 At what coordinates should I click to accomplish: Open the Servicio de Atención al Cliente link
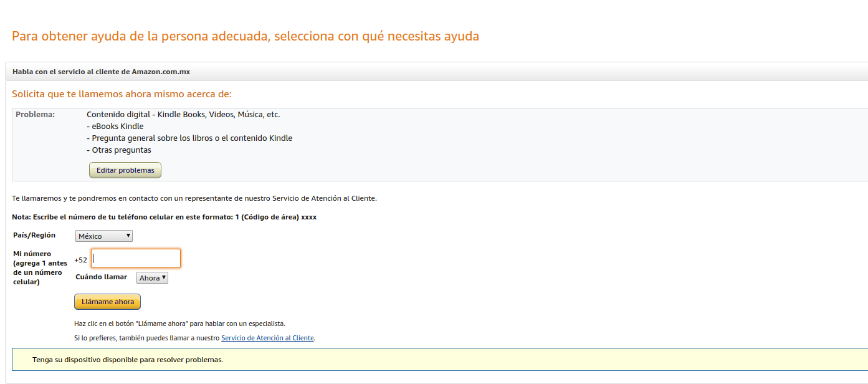point(267,338)
